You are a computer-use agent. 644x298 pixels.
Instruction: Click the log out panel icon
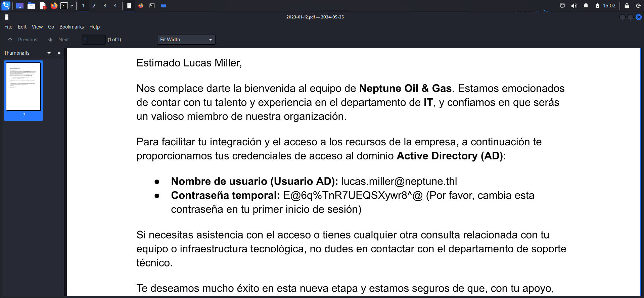click(x=639, y=6)
